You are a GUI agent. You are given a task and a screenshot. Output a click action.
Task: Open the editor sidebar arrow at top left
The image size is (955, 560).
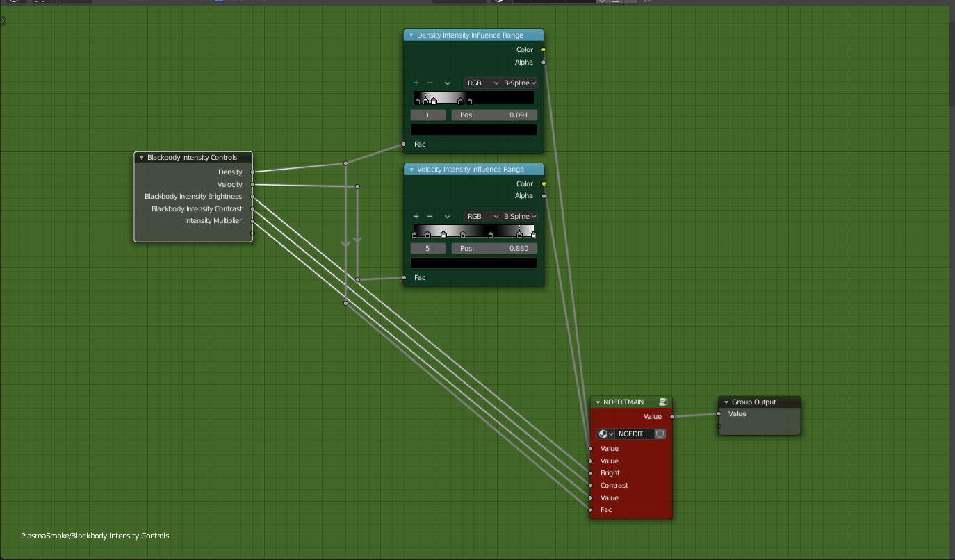pyautogui.click(x=3, y=20)
